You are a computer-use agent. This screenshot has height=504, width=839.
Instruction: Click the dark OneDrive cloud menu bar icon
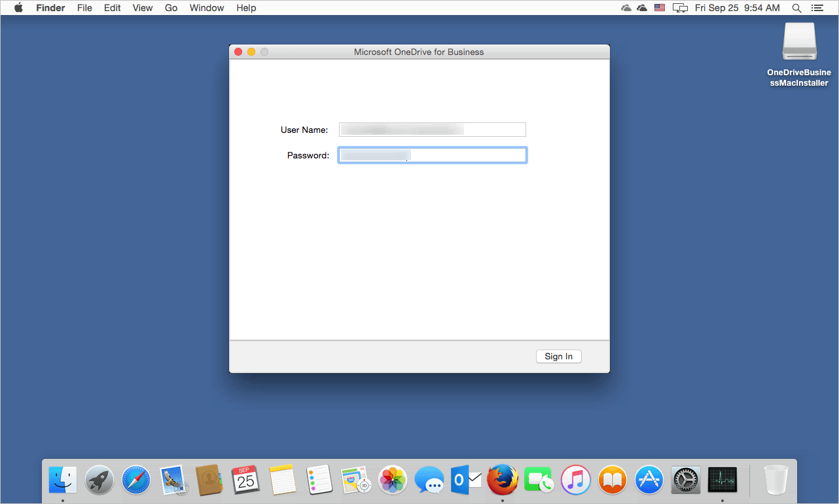[642, 8]
